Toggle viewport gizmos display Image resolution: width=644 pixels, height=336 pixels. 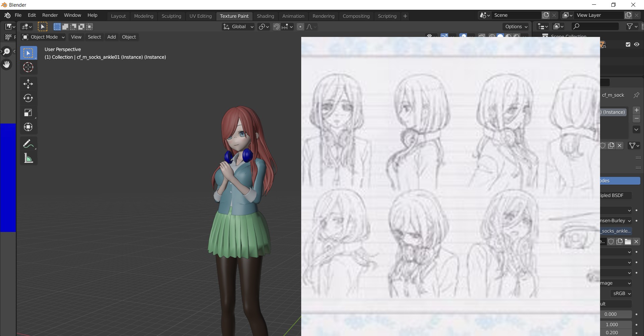(444, 36)
